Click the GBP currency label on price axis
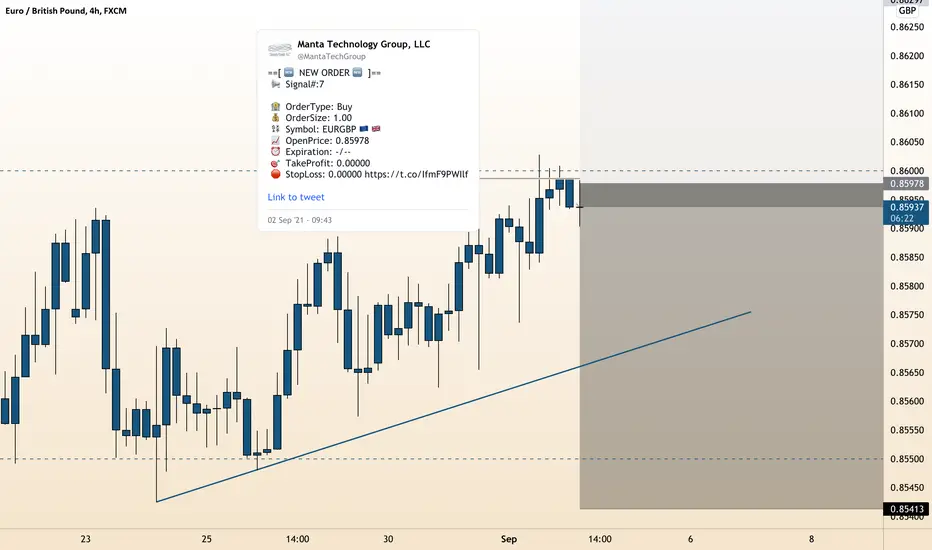 pyautogui.click(x=907, y=11)
